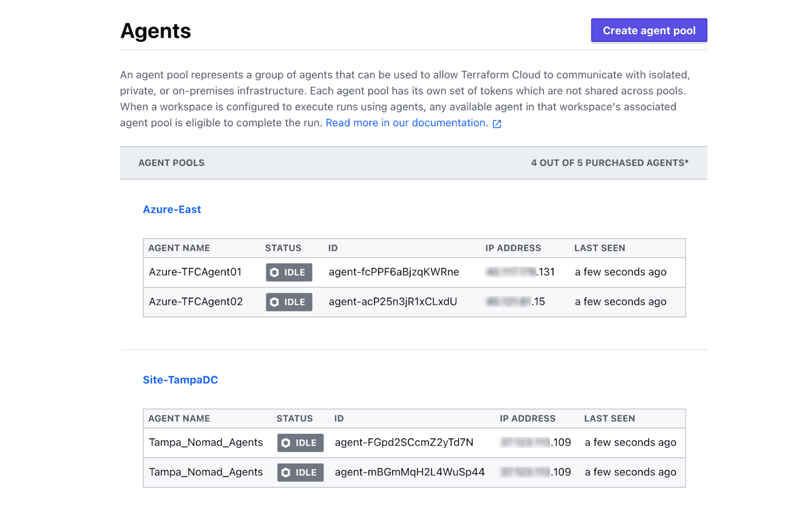Click the IDLE hexagon icon for Azure-TFCAgent02
Screen dimensions: 812x511
[274, 302]
